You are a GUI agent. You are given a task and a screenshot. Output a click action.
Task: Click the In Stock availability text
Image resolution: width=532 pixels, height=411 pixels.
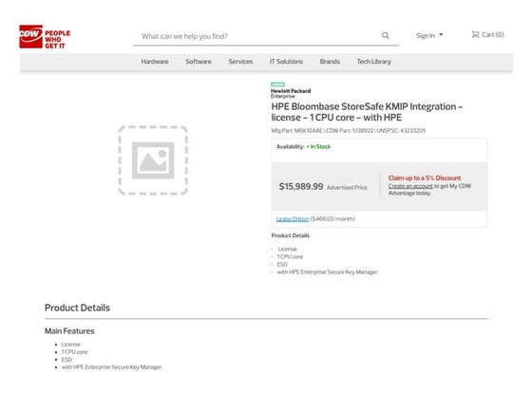(x=319, y=147)
